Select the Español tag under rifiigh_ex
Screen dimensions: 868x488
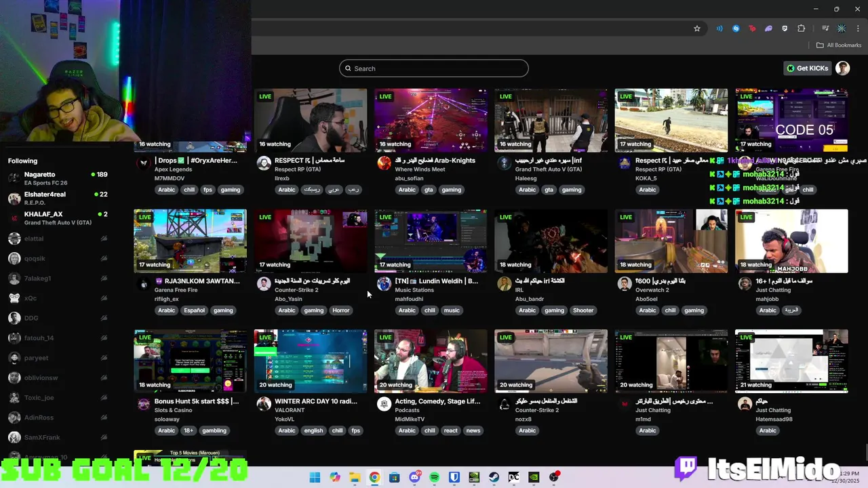194,310
